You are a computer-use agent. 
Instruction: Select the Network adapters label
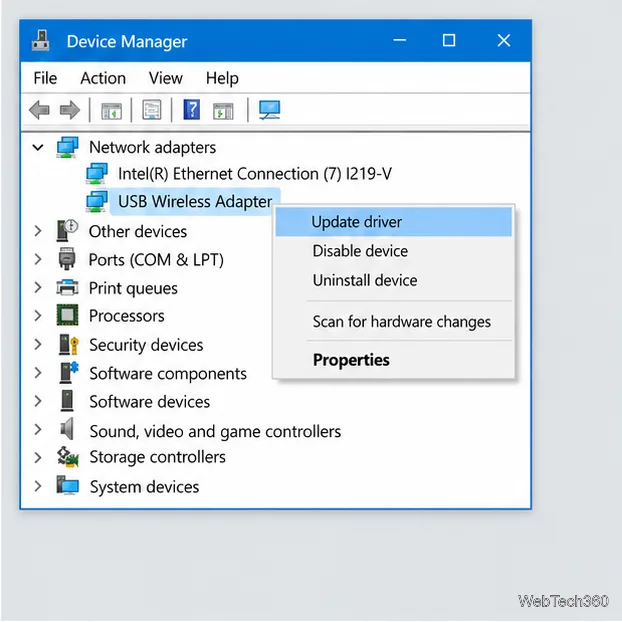pyautogui.click(x=153, y=148)
